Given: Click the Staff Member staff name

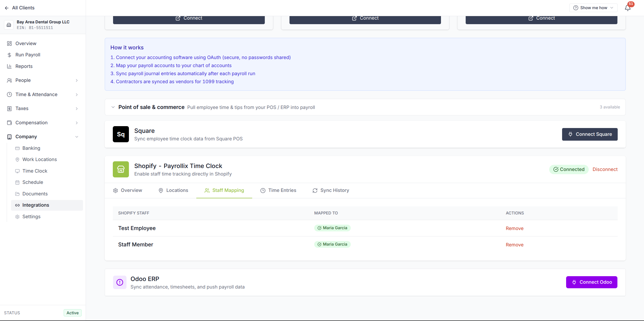Looking at the screenshot, I should click(x=136, y=245).
